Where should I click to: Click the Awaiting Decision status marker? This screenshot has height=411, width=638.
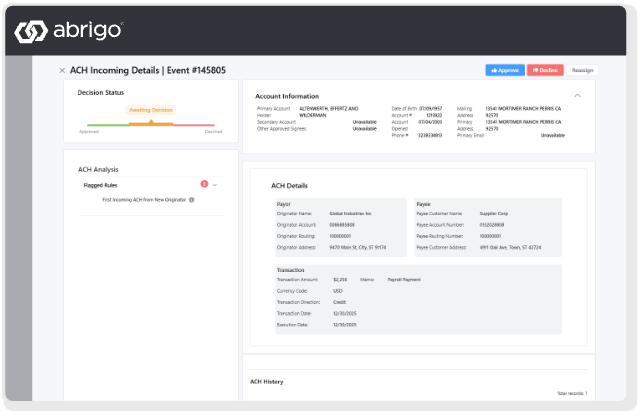click(x=149, y=110)
